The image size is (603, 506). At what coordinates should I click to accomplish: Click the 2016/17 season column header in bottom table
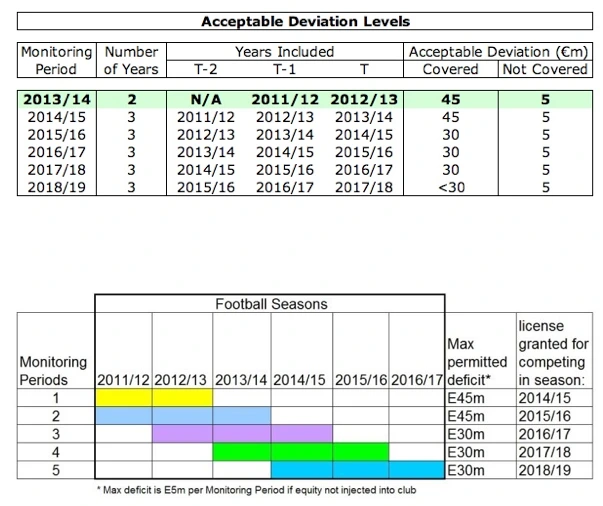point(417,380)
